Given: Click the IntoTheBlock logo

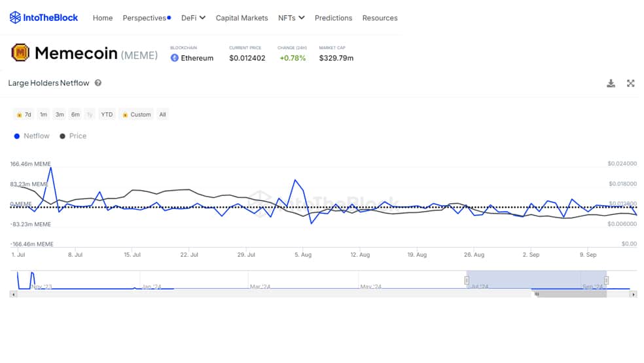Looking at the screenshot, I should pos(44,18).
